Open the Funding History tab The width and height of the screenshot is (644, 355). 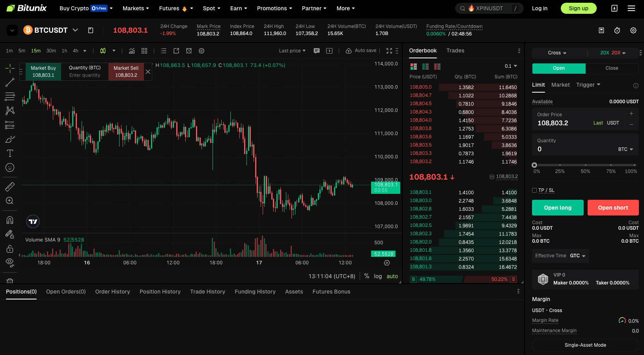tap(255, 292)
